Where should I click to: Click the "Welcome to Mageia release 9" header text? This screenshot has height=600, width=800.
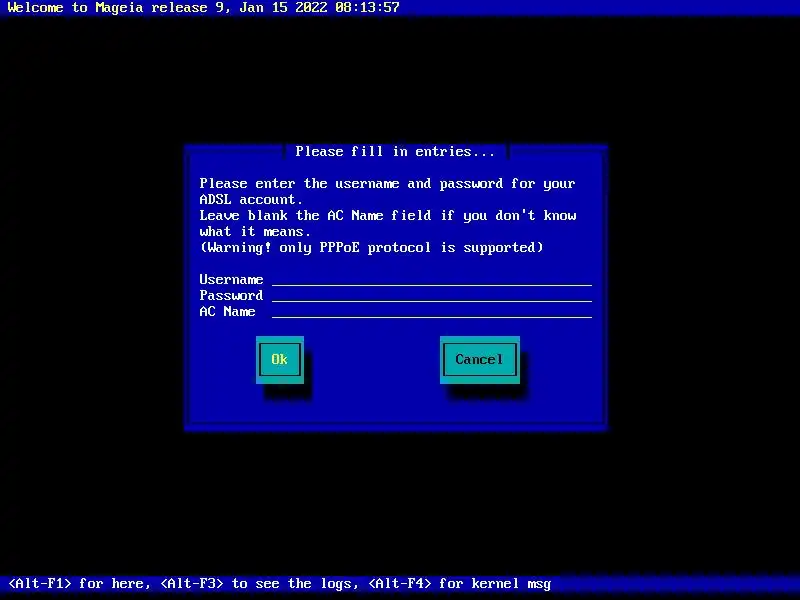pos(115,8)
